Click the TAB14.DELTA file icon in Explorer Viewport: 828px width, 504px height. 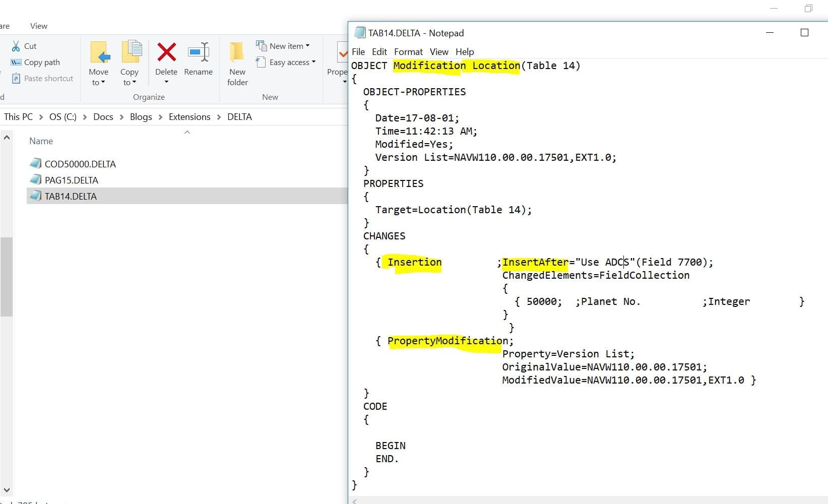(35, 196)
